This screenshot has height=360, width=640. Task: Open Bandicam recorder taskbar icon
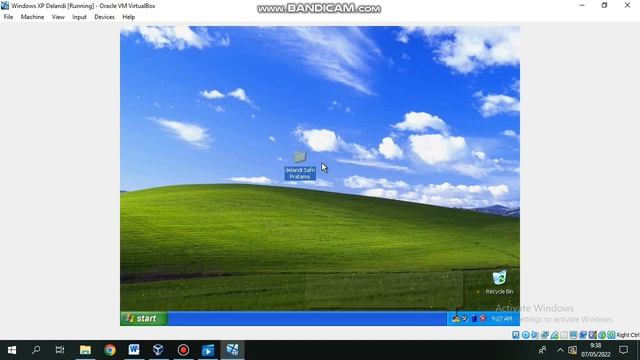183,350
